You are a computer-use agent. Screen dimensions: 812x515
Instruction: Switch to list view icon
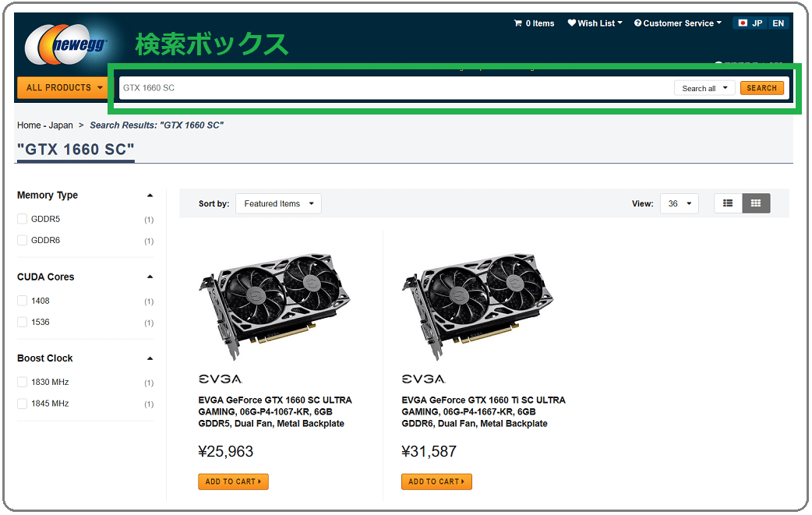pos(728,203)
